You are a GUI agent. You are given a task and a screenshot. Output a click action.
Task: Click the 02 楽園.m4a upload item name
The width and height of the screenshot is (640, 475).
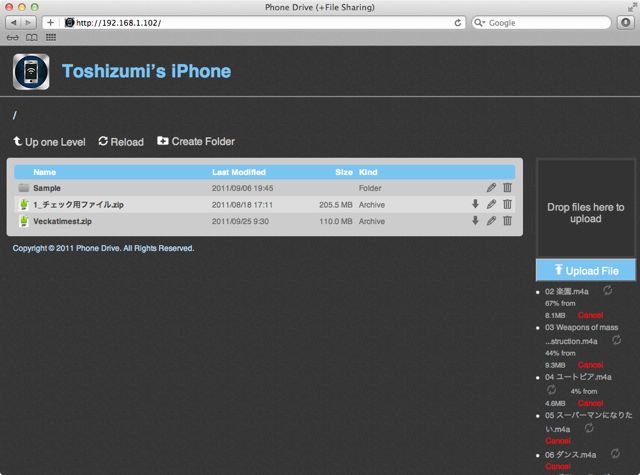click(567, 292)
